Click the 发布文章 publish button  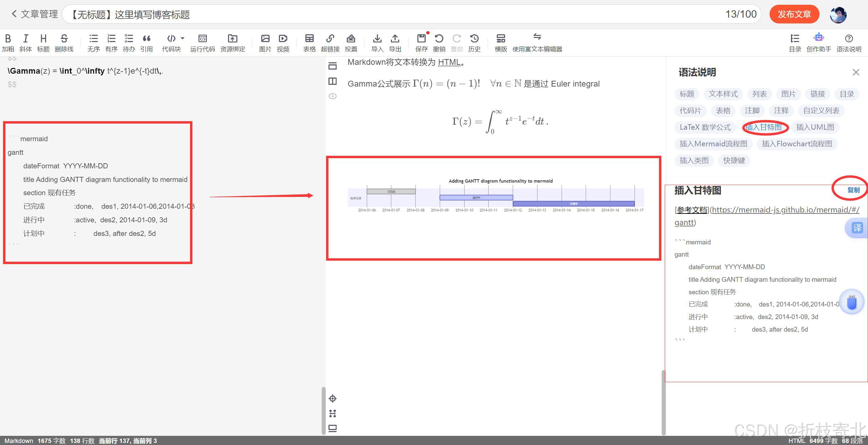pos(794,14)
